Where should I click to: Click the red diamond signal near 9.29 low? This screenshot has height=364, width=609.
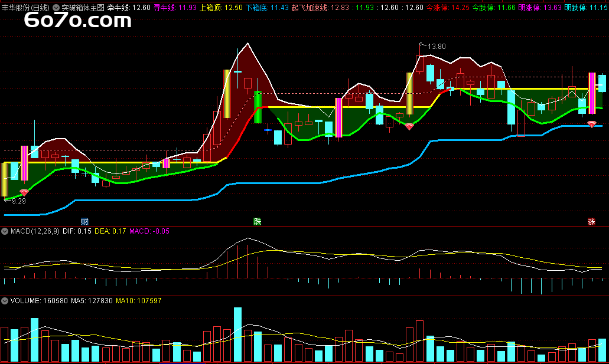(24, 192)
